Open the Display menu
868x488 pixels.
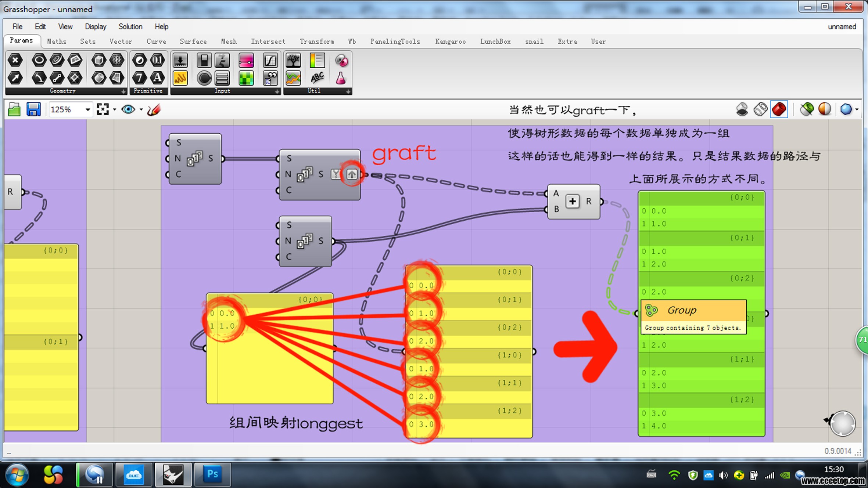pos(96,27)
